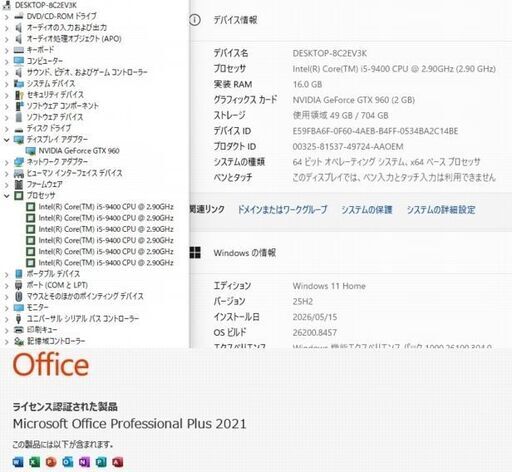The image size is (512, 472).
Task: Click the firmware category icon
Action: pos(19,184)
